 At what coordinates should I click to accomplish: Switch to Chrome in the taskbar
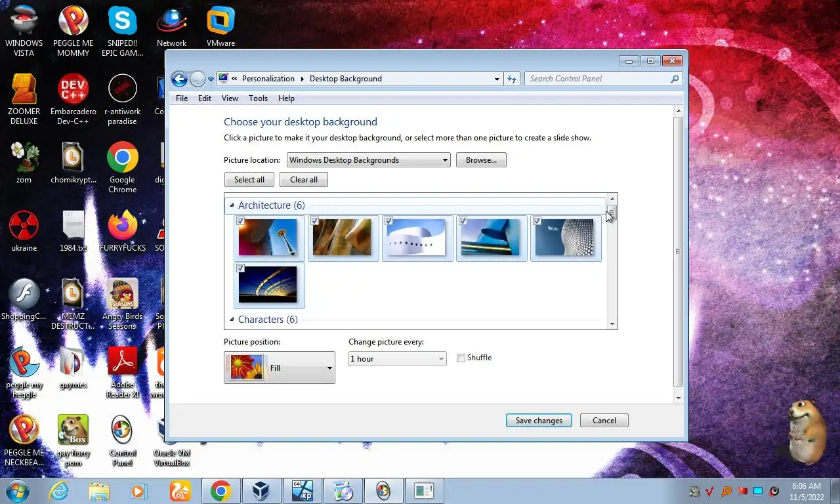tap(220, 491)
